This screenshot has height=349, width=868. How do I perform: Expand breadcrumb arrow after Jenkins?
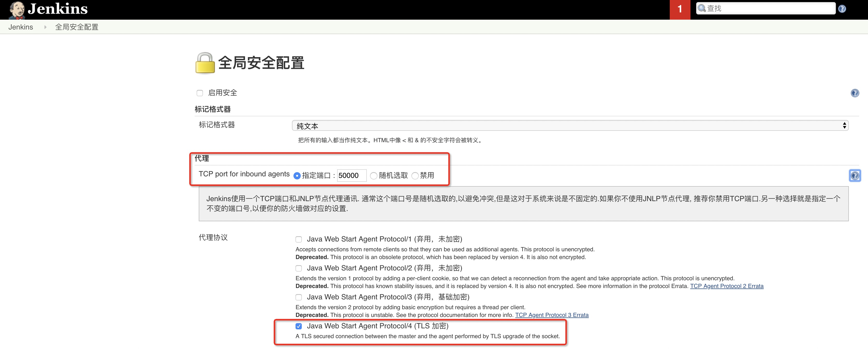coord(45,27)
